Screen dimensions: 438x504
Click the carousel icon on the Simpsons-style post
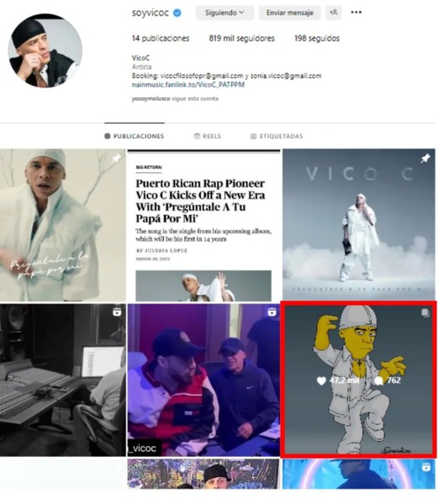(425, 312)
